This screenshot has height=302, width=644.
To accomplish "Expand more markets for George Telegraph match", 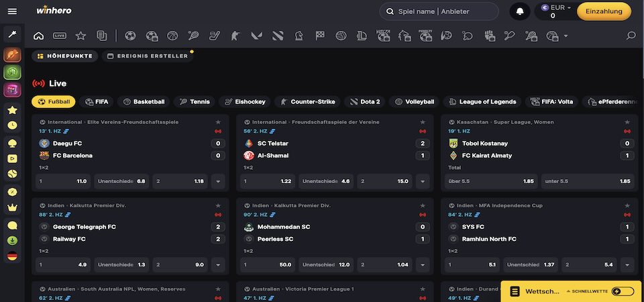I will tap(218, 264).
